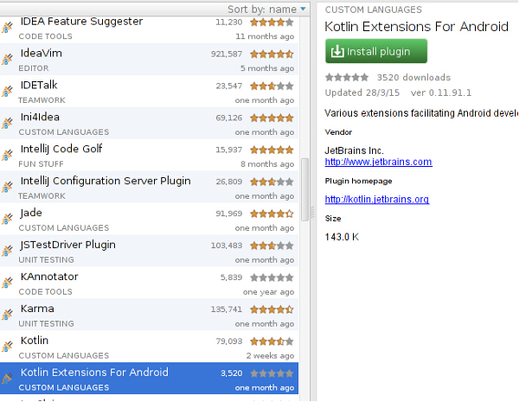
Task: Click the '143.0 K' size value
Action: (x=342, y=237)
